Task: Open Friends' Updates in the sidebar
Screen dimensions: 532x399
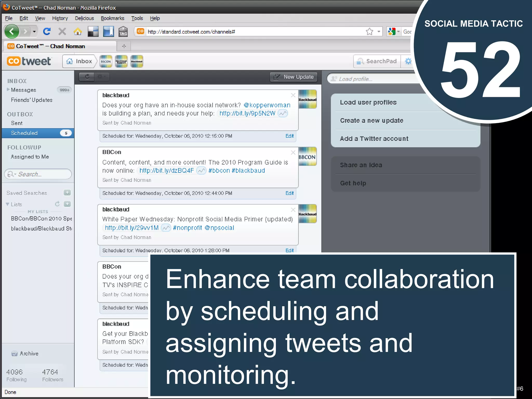Action: pyautogui.click(x=32, y=100)
